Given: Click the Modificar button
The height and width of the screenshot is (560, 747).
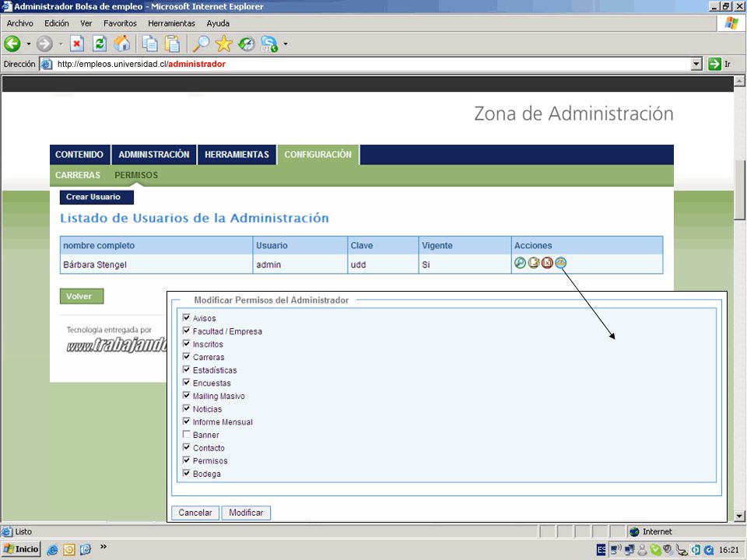Looking at the screenshot, I should 247,513.
